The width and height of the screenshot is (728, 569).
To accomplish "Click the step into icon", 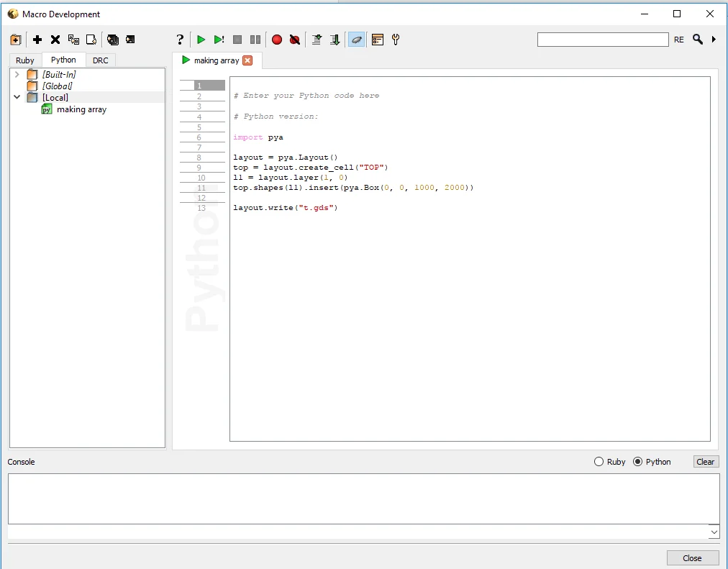I will coord(335,40).
